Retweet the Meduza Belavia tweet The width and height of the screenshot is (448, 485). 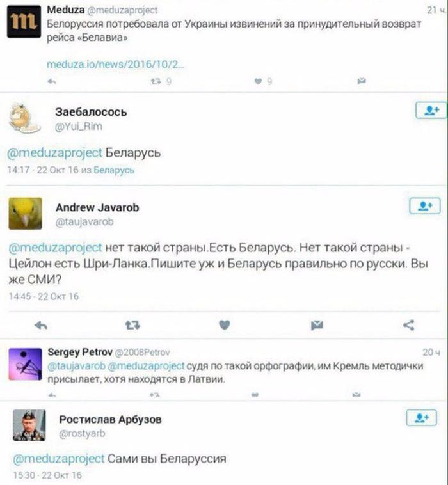156,81
